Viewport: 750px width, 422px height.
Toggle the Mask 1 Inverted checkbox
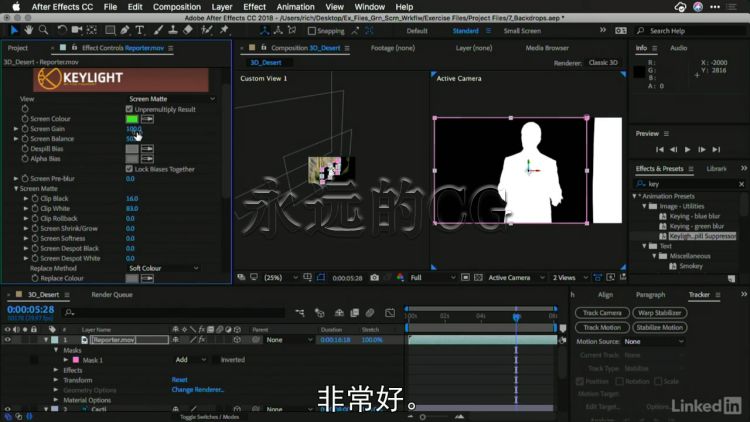point(216,360)
